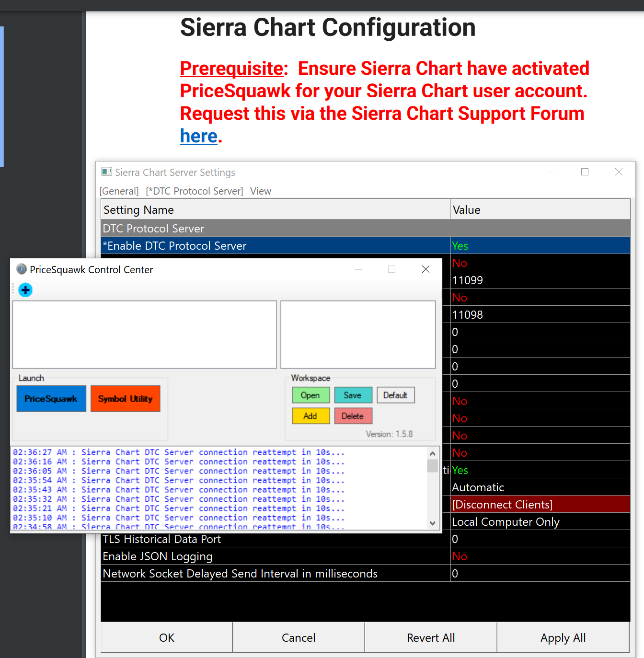Open the [*DTC Protocol Server] menu
Screen dimensions: 644x658
pos(195,191)
